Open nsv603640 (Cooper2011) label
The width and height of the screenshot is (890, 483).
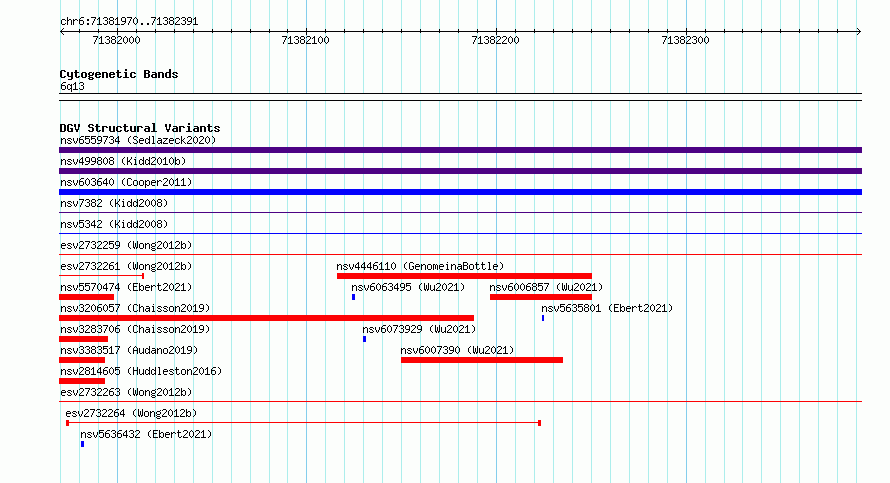pos(126,182)
